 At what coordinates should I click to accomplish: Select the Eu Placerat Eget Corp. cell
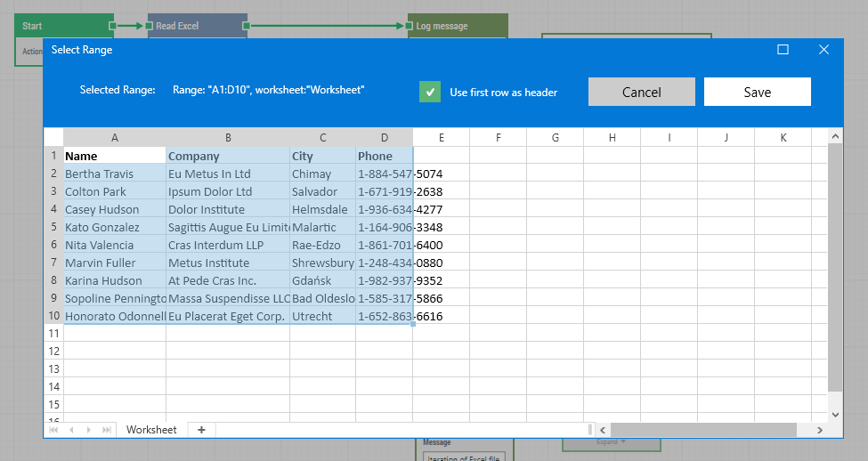pyautogui.click(x=228, y=316)
